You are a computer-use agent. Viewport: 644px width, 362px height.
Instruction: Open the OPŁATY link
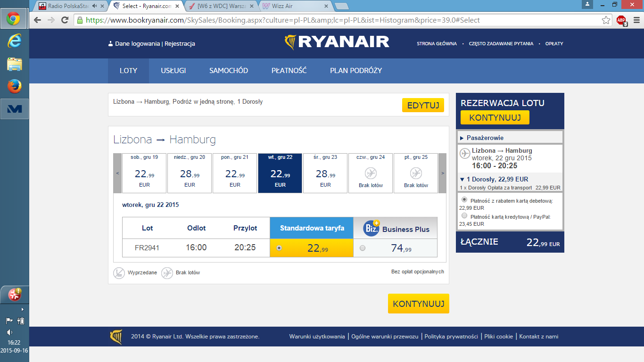(554, 44)
